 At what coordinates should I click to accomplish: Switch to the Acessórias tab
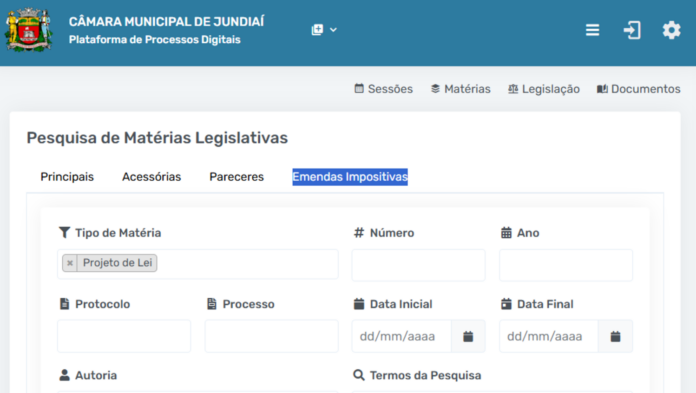click(x=151, y=177)
